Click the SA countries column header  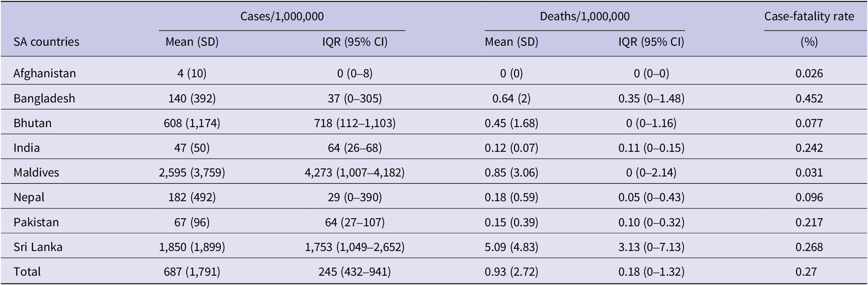pos(46,42)
